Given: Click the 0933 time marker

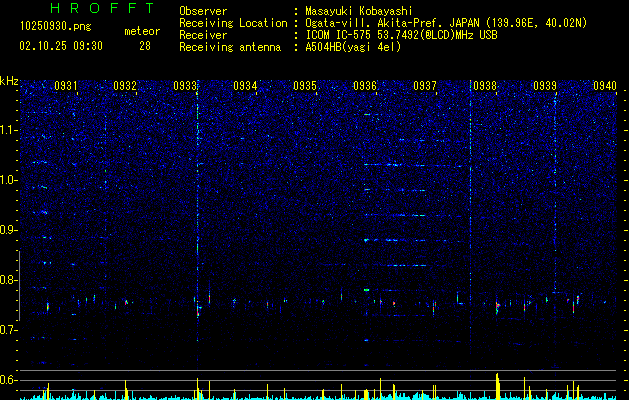Looking at the screenshot, I should (185, 86).
